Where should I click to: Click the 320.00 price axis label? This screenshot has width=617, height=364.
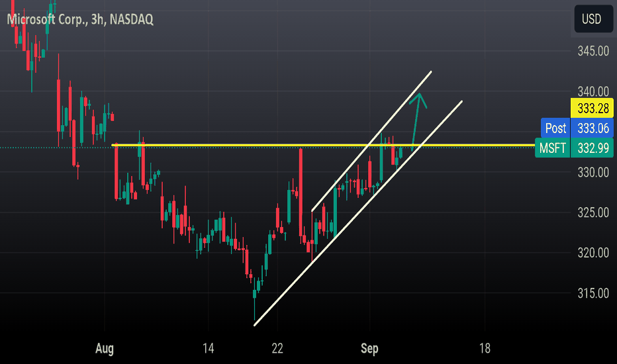tap(593, 253)
